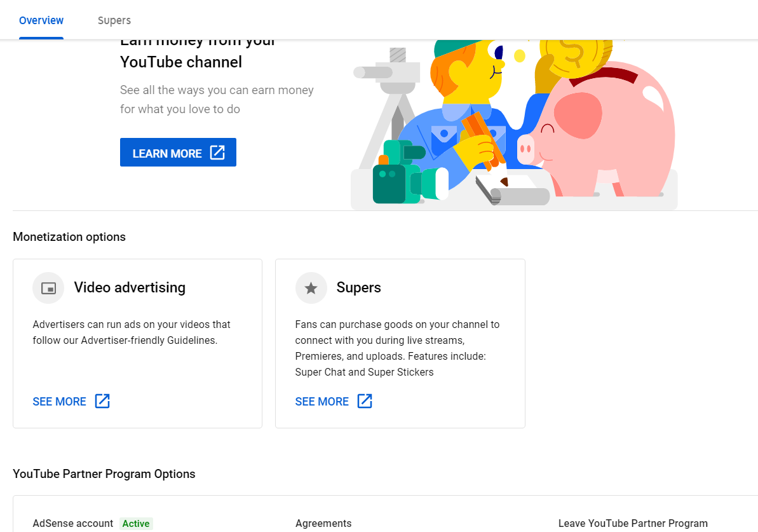Open SEE MORE under Video advertising
The height and width of the screenshot is (532, 758).
60,402
